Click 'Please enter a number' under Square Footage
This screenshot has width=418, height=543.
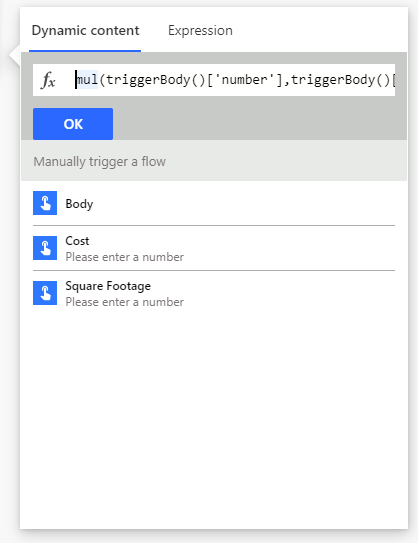(x=125, y=302)
